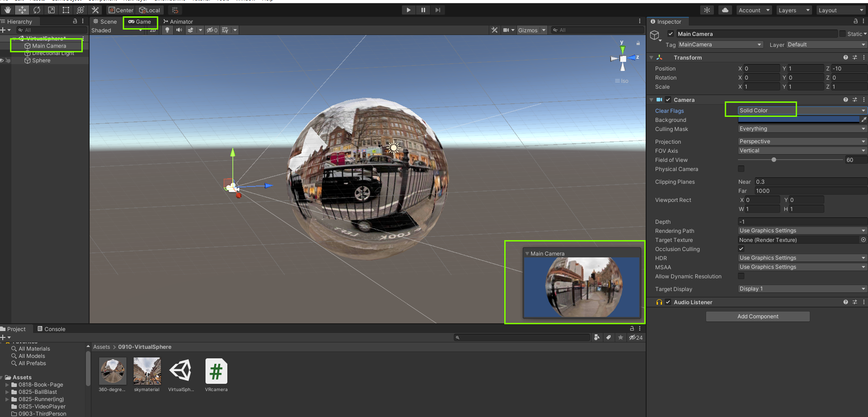Select the Project tab
868x417 pixels.
[x=14, y=329]
